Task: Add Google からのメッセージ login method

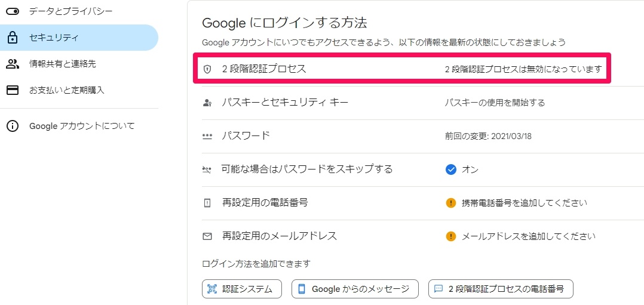Action: pos(355,289)
